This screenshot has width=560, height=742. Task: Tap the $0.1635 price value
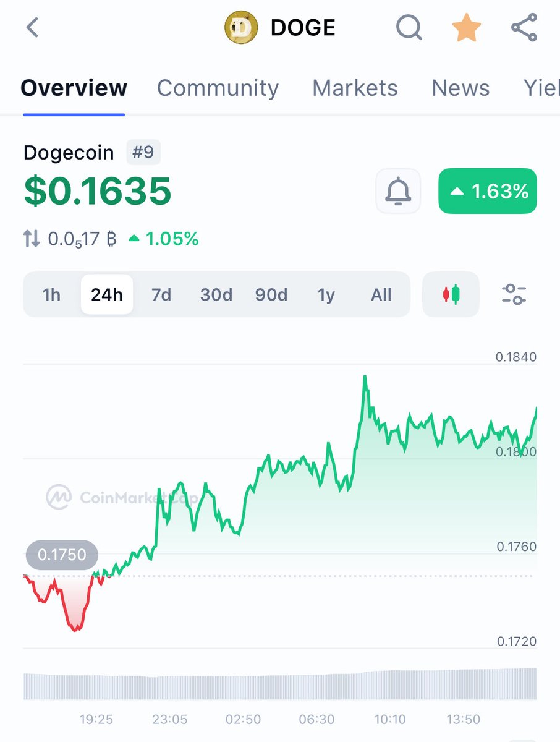coord(98,191)
